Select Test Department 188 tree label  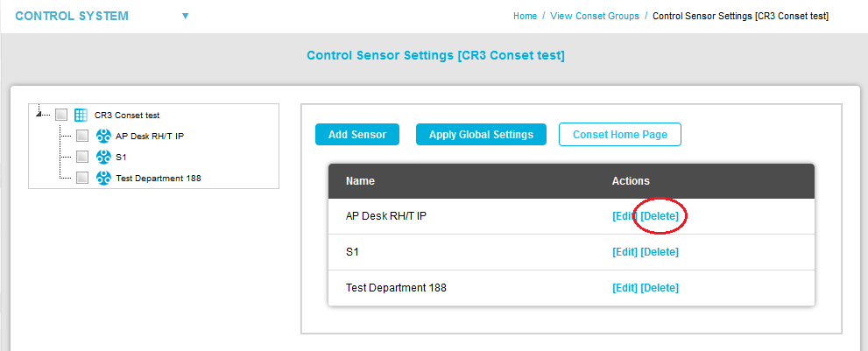[165, 179]
